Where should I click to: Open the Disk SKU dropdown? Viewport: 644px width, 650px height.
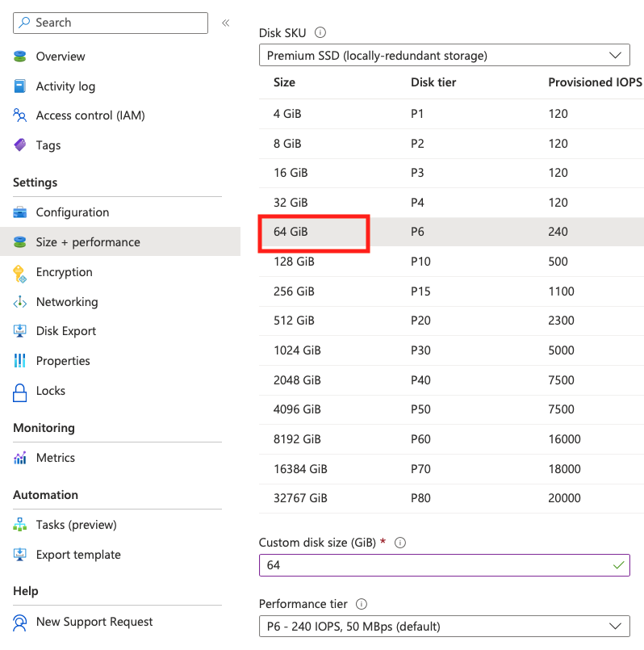[x=444, y=56]
